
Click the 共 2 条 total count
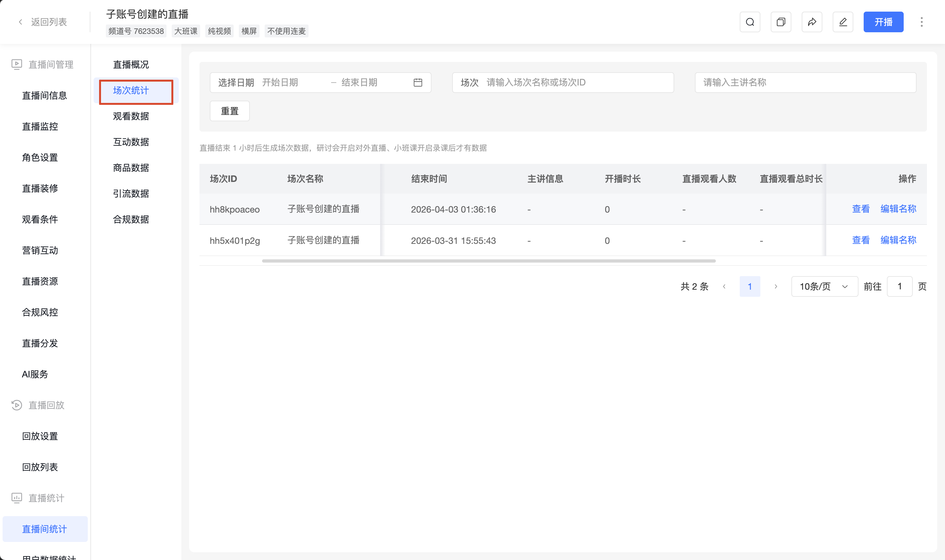[694, 286]
